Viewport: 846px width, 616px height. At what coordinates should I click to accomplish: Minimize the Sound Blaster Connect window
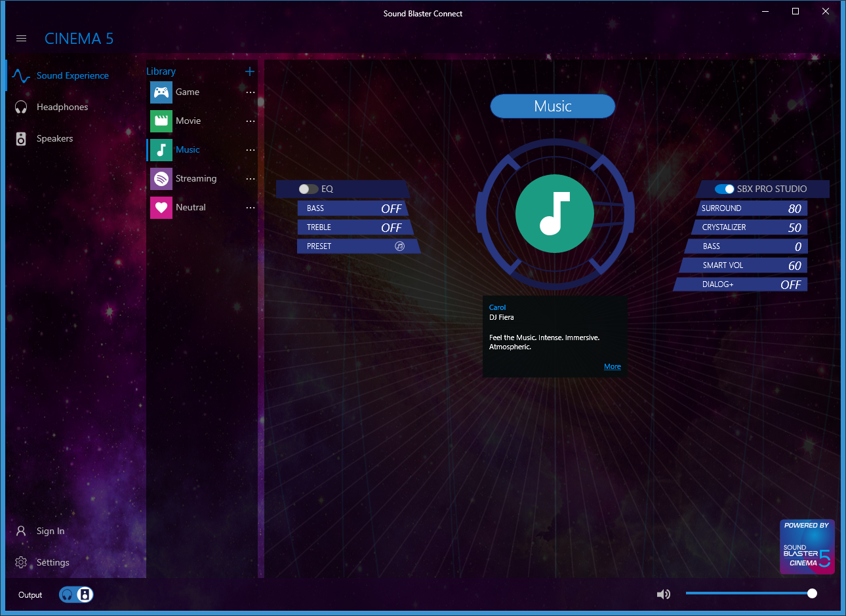(x=765, y=11)
